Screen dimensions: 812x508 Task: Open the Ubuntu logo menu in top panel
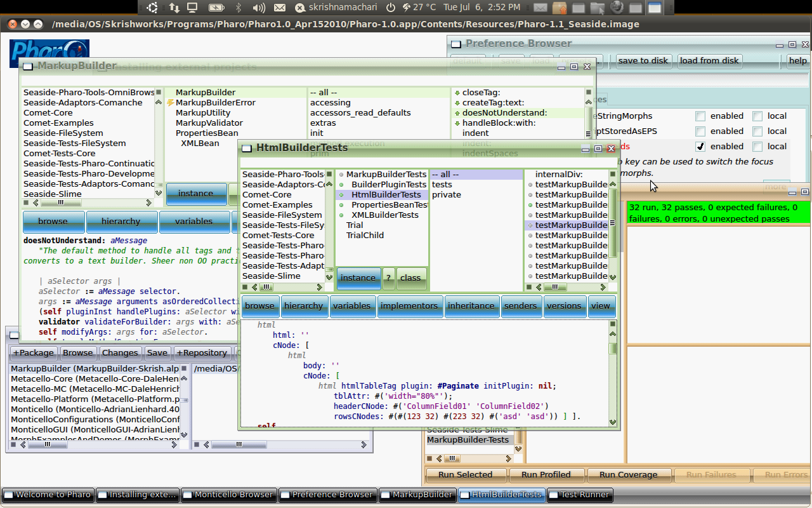[152, 8]
